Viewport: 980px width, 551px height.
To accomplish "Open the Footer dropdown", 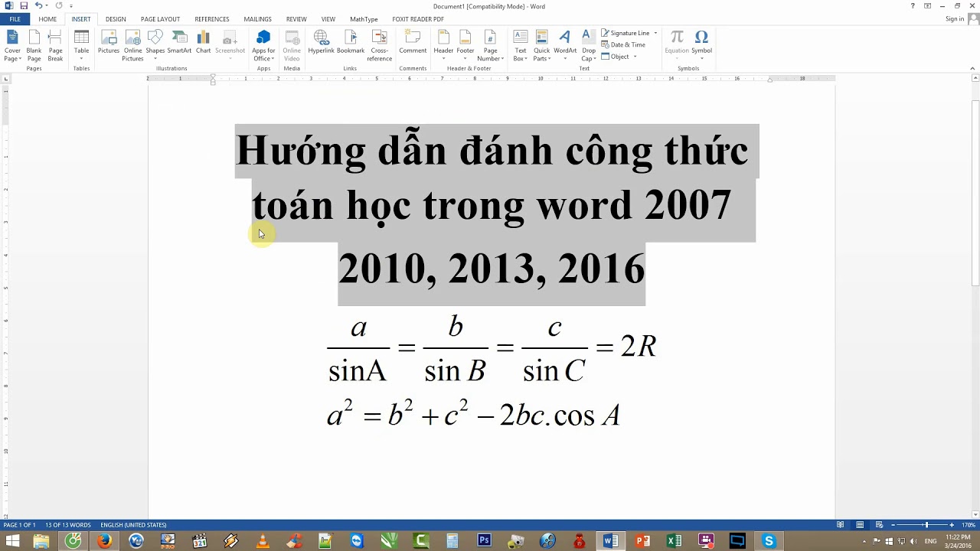I will click(465, 46).
